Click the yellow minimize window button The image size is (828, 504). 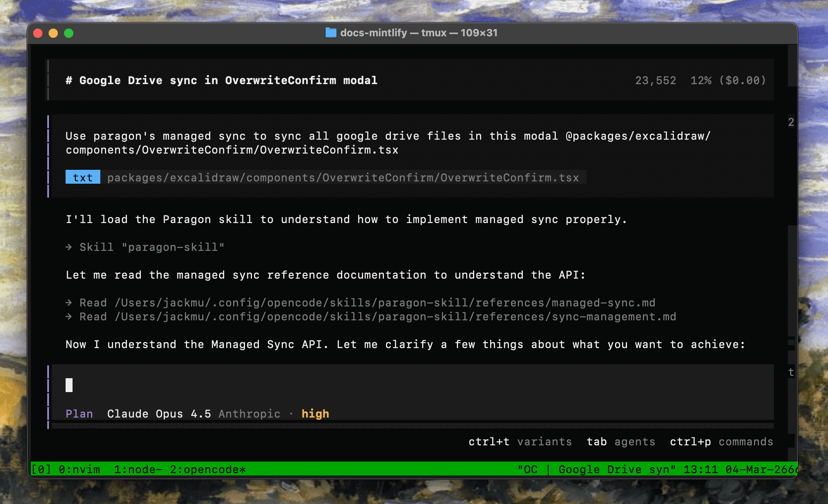[53, 33]
